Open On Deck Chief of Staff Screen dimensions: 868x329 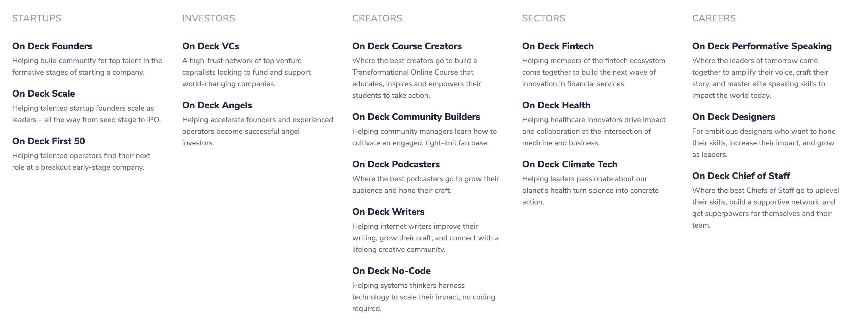click(741, 176)
